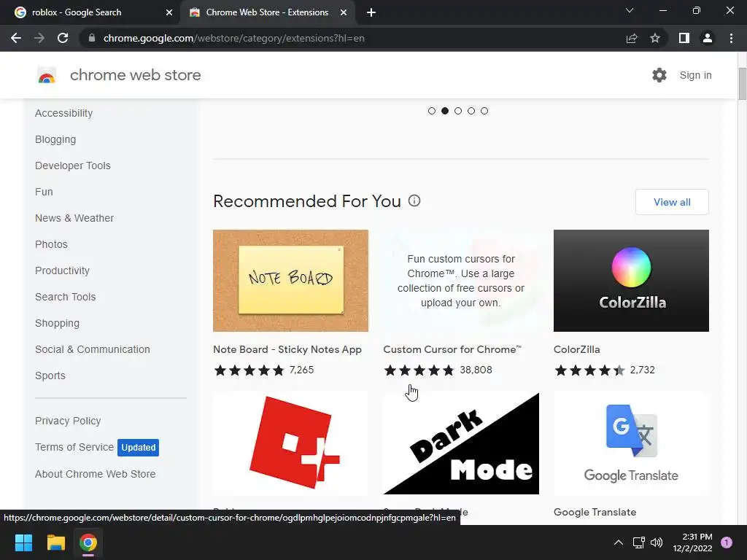
Task: Open the Search Tools category
Action: click(65, 297)
